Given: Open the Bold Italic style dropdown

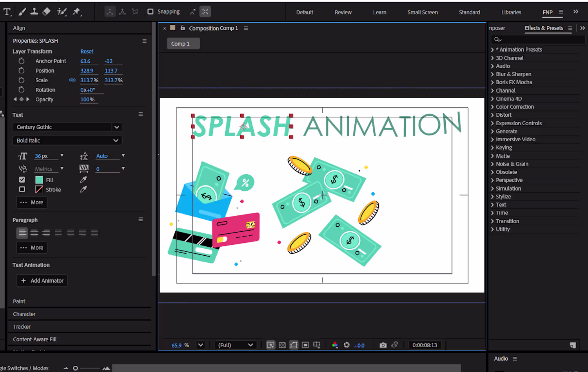Looking at the screenshot, I should click(67, 141).
